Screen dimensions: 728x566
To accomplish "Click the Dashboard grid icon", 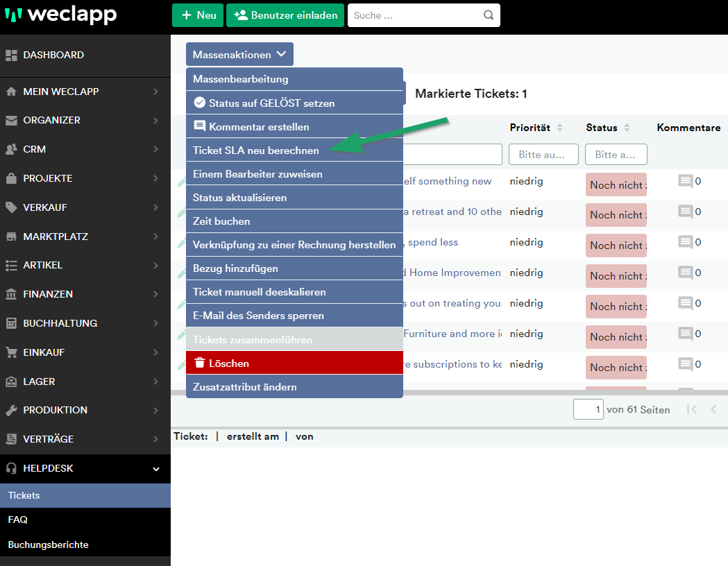I will [11, 55].
